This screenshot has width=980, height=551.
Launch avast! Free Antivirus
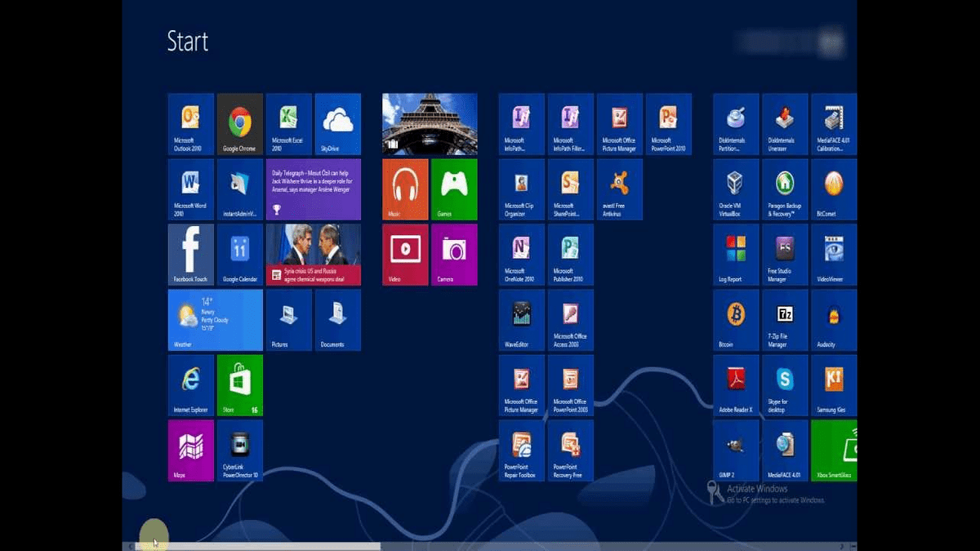click(618, 189)
